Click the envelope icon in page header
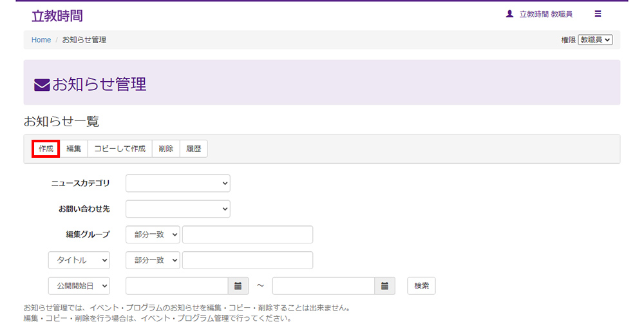 pyautogui.click(x=42, y=84)
